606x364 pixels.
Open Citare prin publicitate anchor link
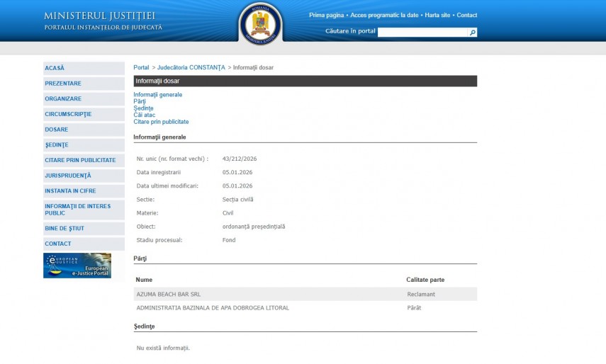point(161,122)
